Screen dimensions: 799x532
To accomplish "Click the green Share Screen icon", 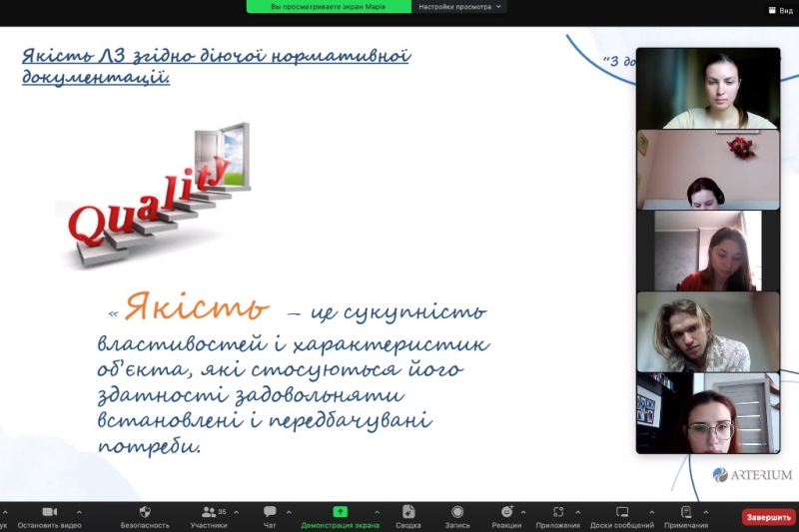I will coord(340,512).
